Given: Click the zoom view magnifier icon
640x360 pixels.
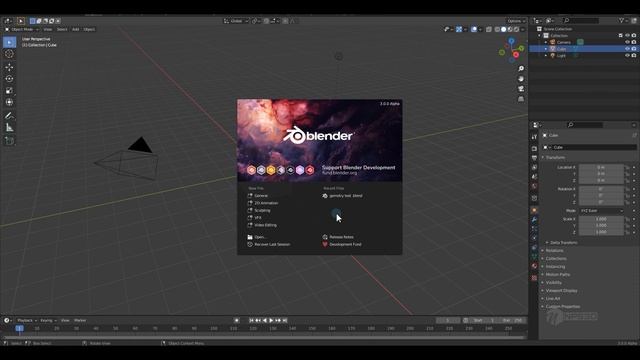Looking at the screenshot, I should pos(521,69).
